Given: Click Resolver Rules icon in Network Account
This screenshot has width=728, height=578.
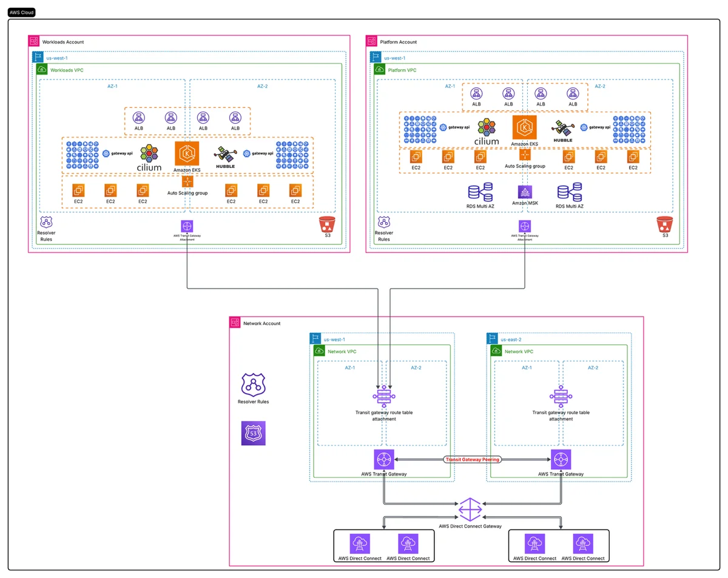Looking at the screenshot, I should 254,385.
